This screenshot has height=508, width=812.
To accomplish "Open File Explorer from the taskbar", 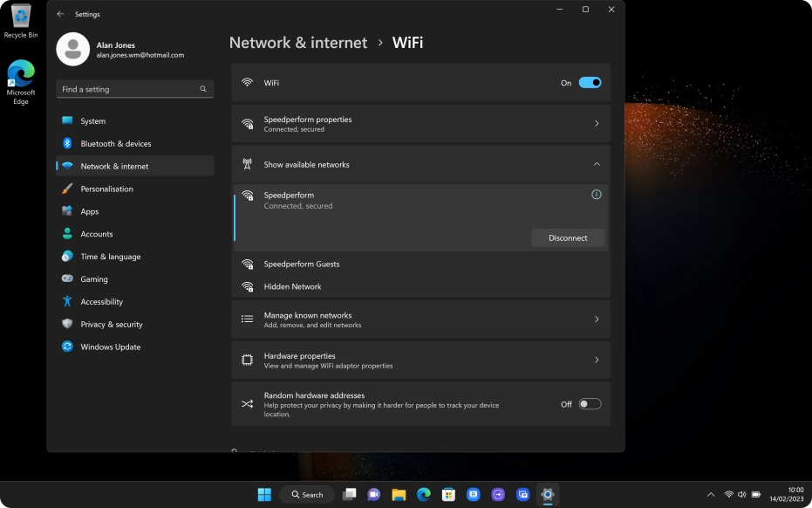I will [x=399, y=494].
